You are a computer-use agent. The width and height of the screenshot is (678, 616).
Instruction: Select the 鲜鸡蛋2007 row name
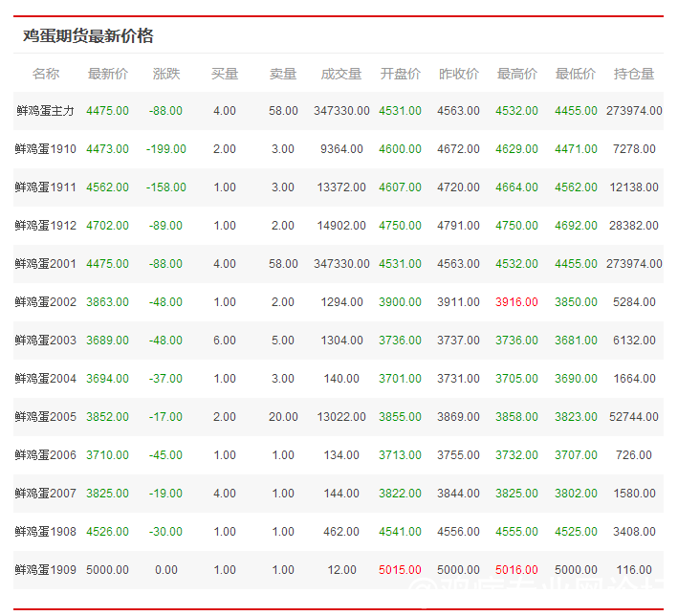(45, 494)
